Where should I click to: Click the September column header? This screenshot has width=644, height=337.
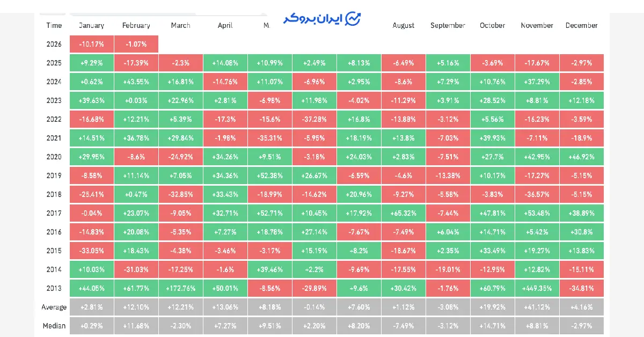(448, 25)
